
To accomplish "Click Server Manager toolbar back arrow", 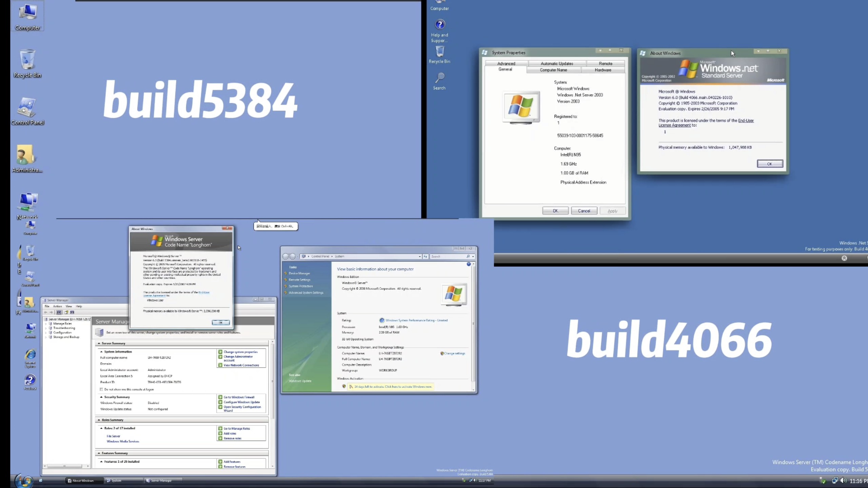I will click(46, 312).
